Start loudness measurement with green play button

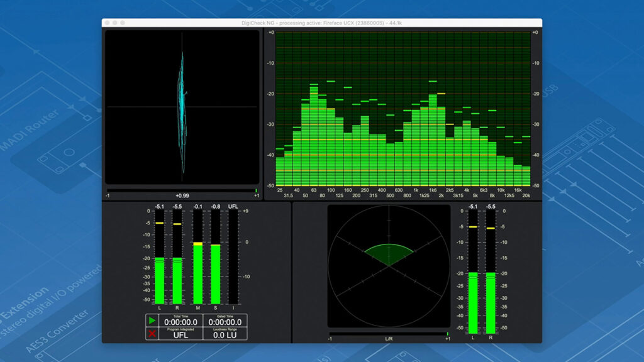point(152,321)
